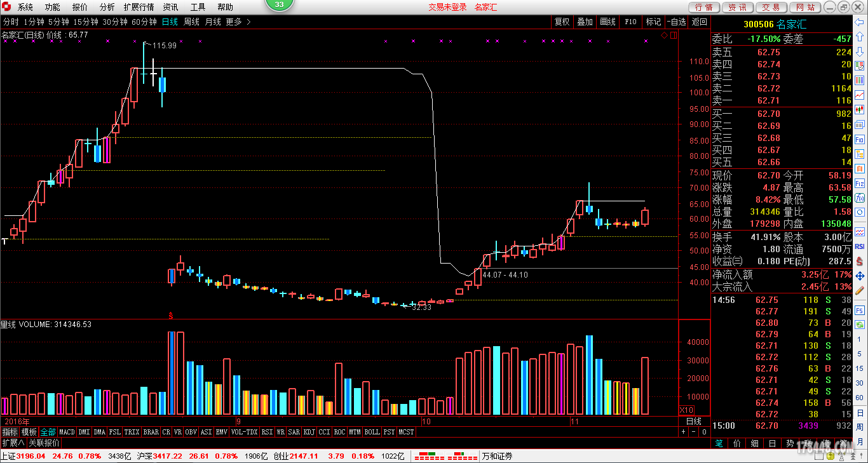Click the 交易 top-right button

pos(771,7)
